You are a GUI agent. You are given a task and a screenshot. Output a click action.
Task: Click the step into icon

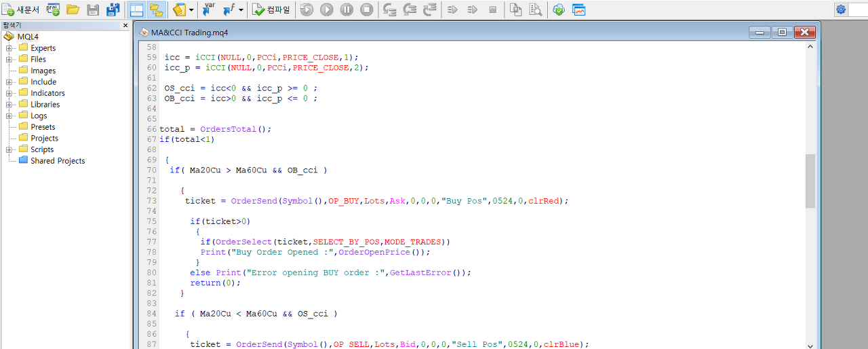pyautogui.click(x=390, y=10)
